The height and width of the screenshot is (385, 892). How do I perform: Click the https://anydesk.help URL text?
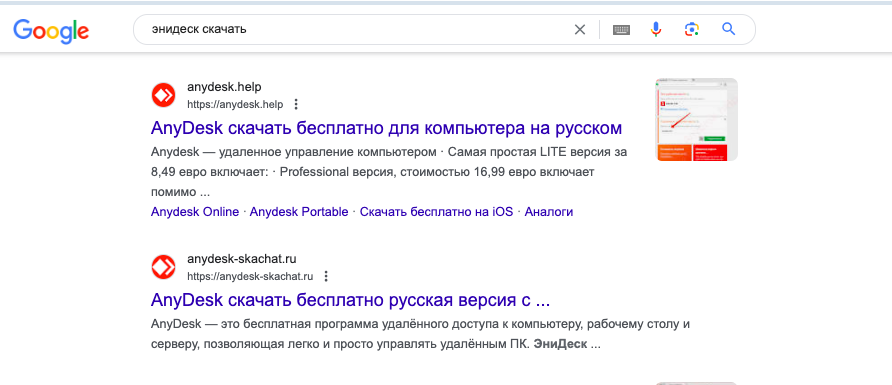[x=235, y=105]
